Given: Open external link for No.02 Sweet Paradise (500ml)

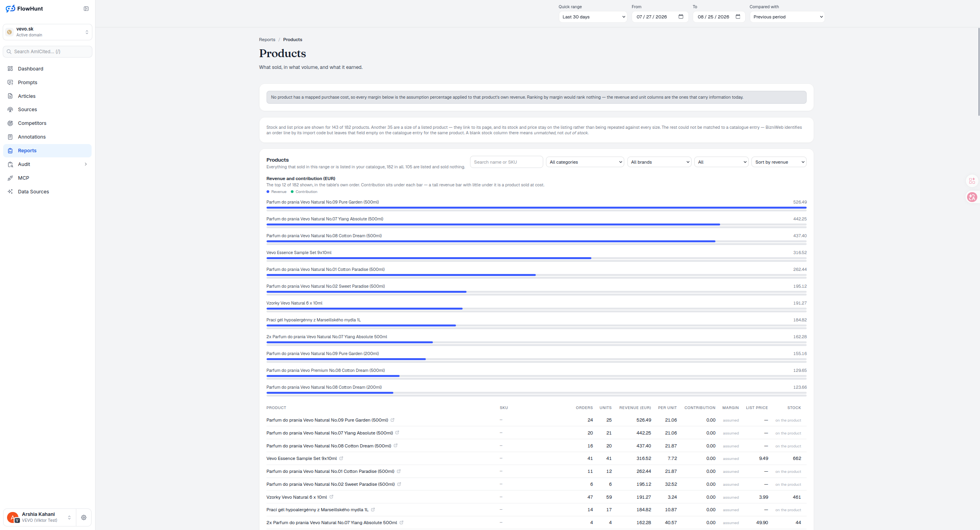Looking at the screenshot, I should (x=399, y=484).
